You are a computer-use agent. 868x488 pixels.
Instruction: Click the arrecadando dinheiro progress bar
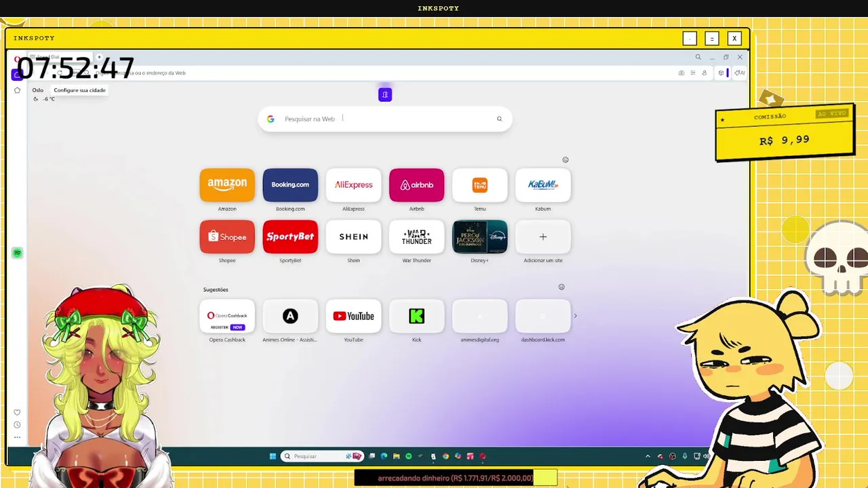(456, 478)
